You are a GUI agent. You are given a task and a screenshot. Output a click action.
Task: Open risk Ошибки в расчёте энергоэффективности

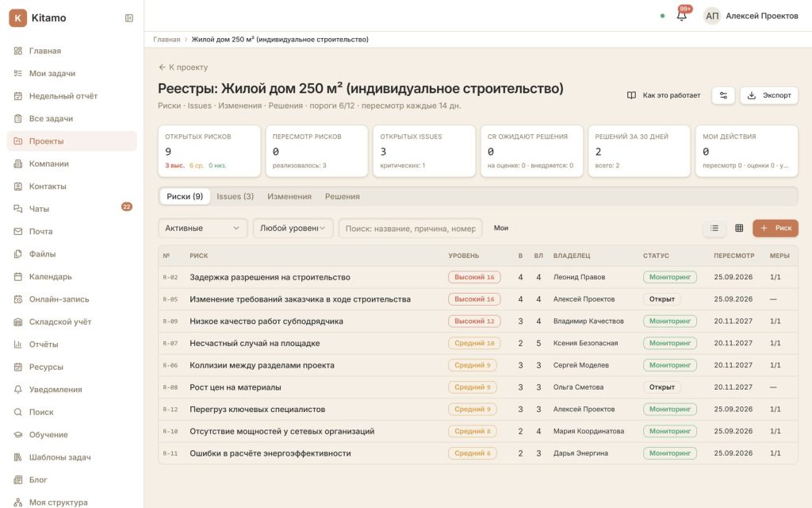[270, 453]
